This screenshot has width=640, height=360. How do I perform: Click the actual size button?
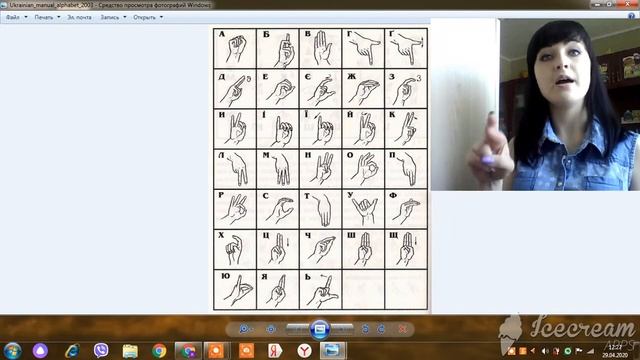pos(271,329)
